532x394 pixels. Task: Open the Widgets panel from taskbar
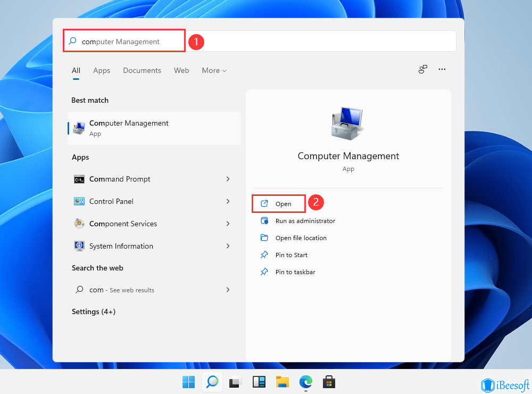click(x=259, y=382)
